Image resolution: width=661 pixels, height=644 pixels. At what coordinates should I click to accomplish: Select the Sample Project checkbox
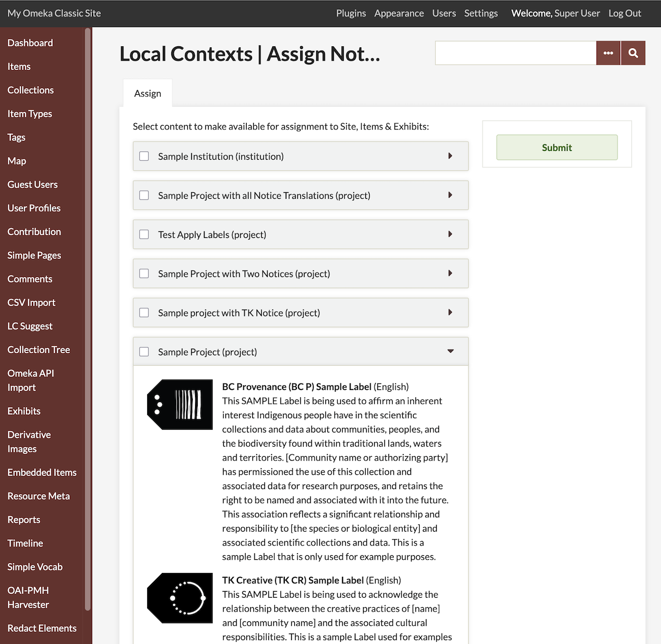pyautogui.click(x=144, y=352)
